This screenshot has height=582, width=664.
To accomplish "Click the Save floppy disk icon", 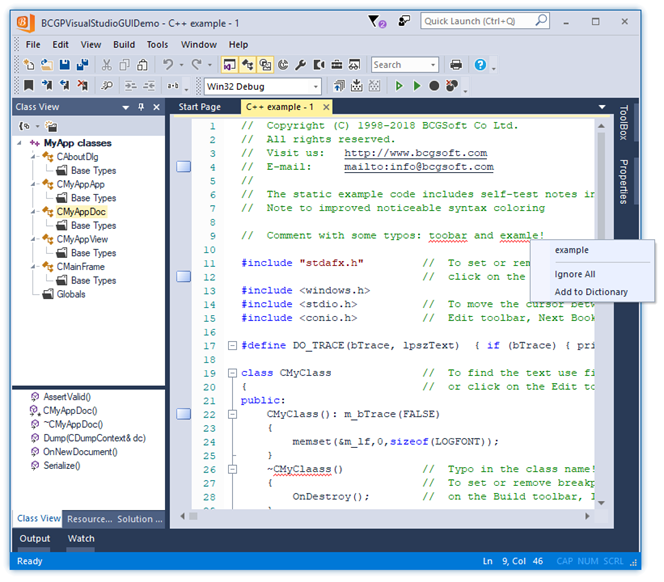I will coord(64,65).
